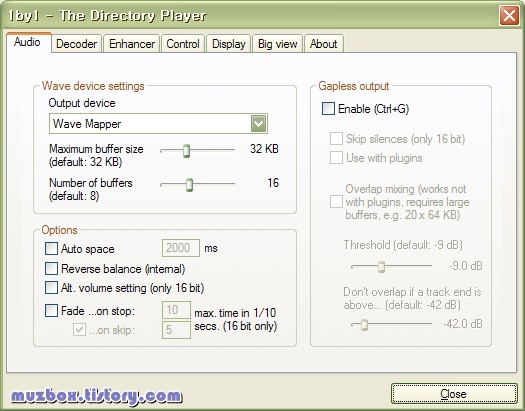Check Reverse balance (internal)
The height and width of the screenshot is (411, 525).
(x=51, y=268)
